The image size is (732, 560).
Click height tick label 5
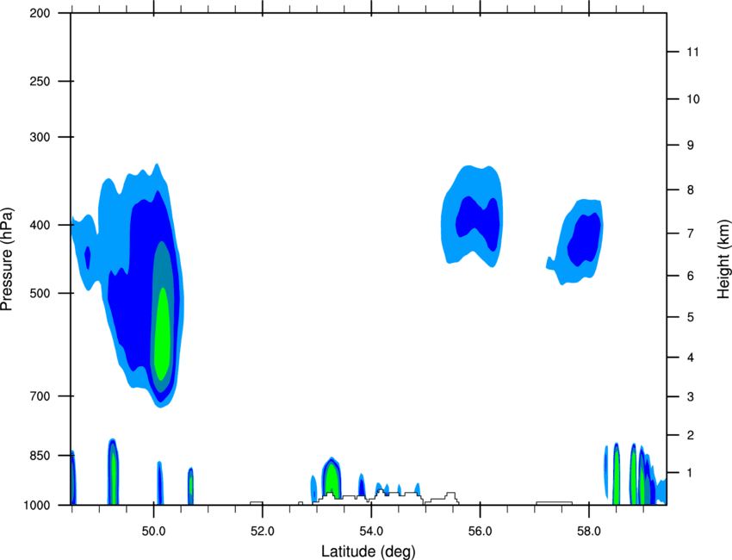[x=691, y=317]
